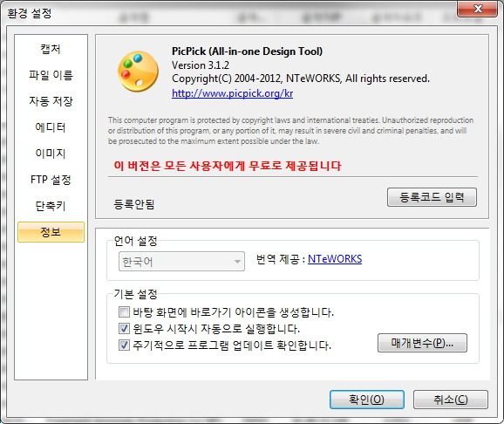Open the 에디터 settings tab

tap(51, 127)
